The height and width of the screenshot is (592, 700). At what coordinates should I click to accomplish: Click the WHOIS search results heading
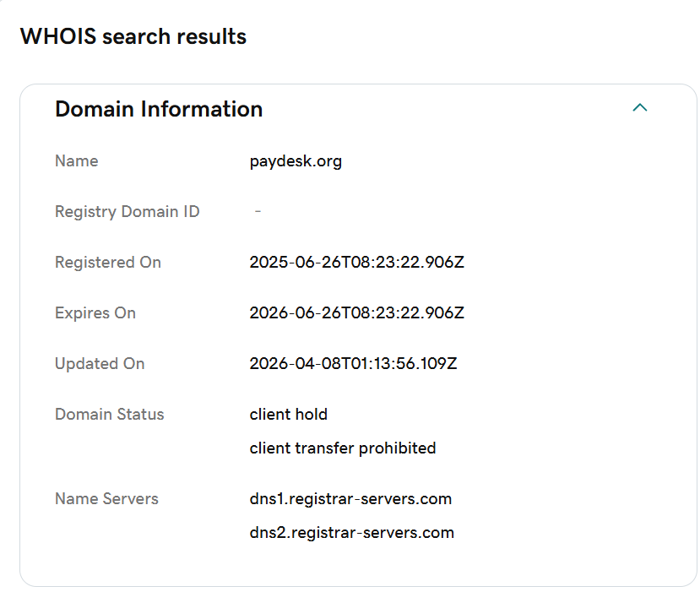(133, 36)
